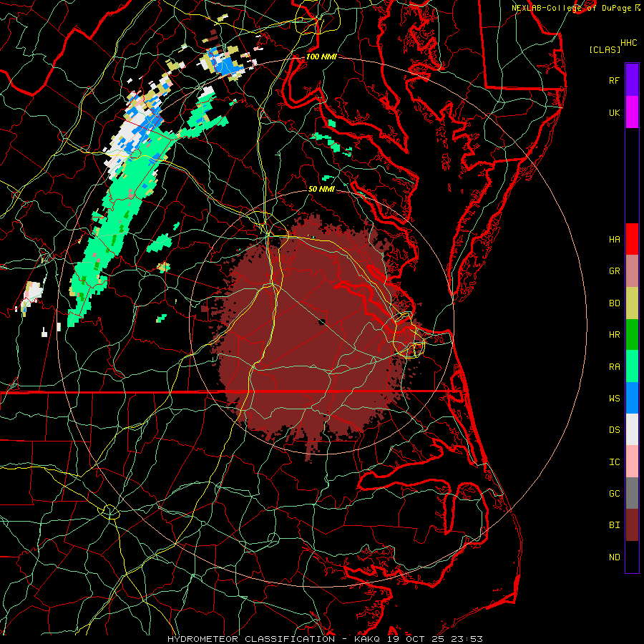
Task: Click the 19 OCT 25 date stamp
Action: click(416, 639)
